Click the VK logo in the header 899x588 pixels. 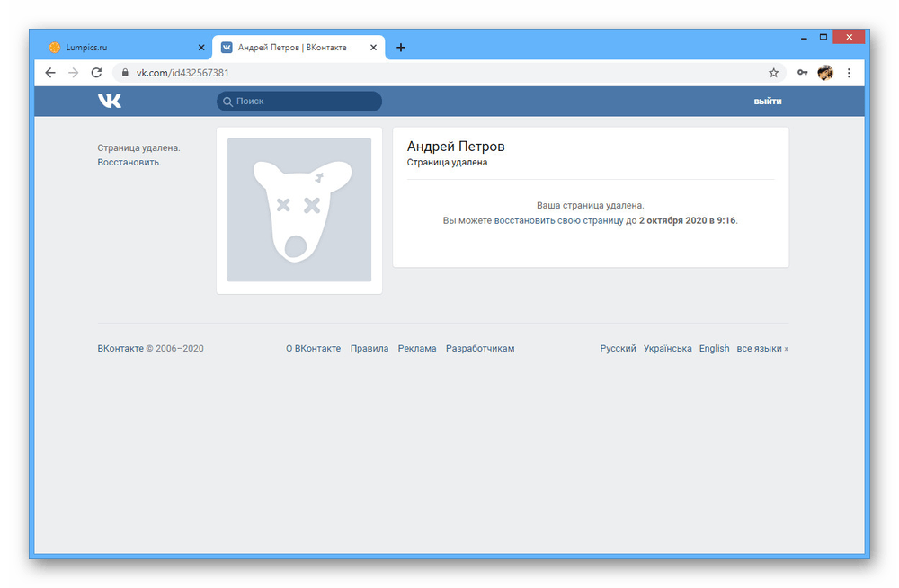[109, 101]
